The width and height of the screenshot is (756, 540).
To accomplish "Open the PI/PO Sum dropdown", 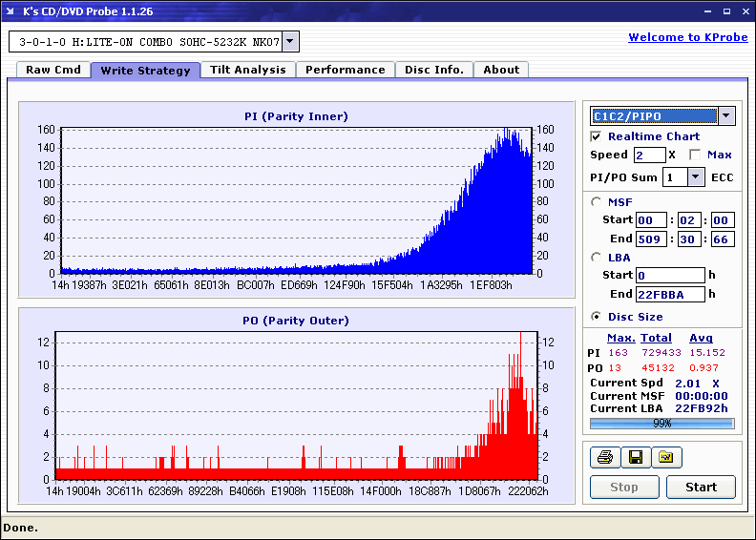I will [695, 177].
